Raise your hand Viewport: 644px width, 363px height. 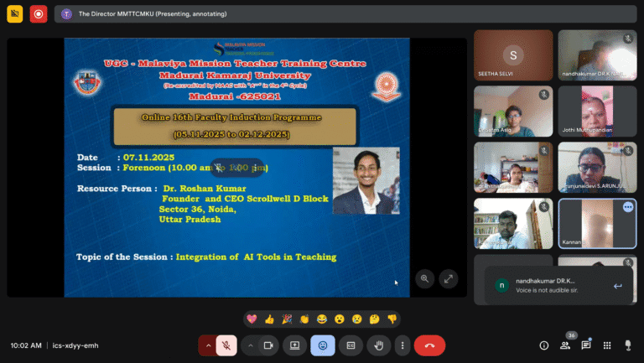pyautogui.click(x=379, y=345)
